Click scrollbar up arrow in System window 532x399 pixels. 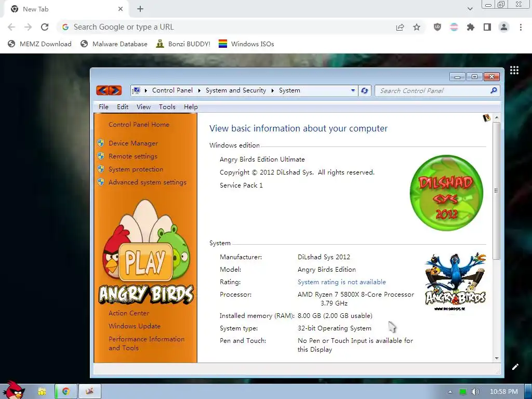[497, 118]
